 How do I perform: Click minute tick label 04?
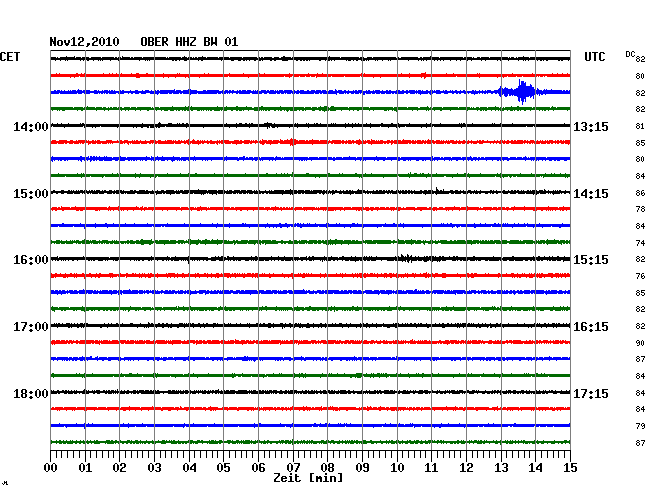pos(189,467)
